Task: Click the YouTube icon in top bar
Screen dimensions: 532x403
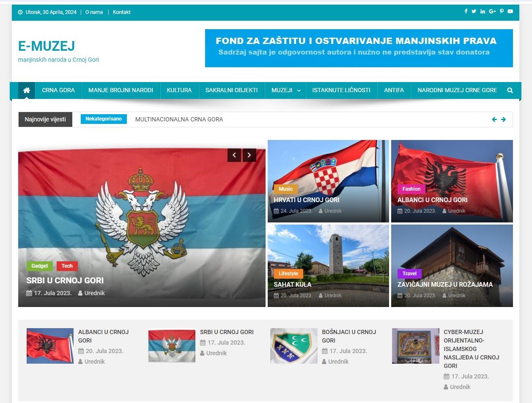Action: [x=510, y=11]
